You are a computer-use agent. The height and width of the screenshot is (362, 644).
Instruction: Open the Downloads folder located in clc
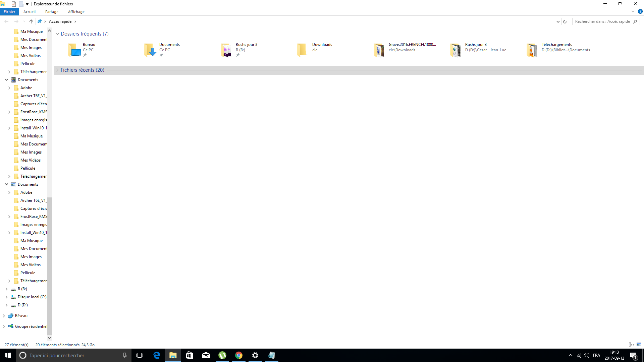302,50
